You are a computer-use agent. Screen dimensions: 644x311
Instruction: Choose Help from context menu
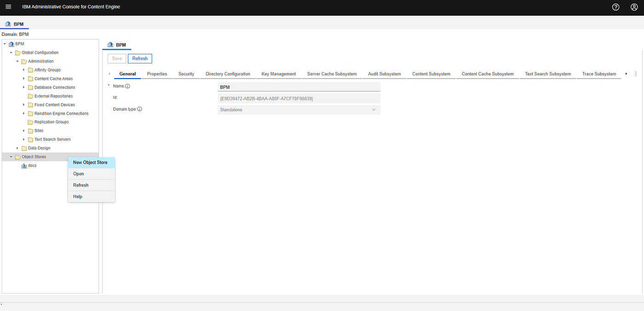(91, 197)
